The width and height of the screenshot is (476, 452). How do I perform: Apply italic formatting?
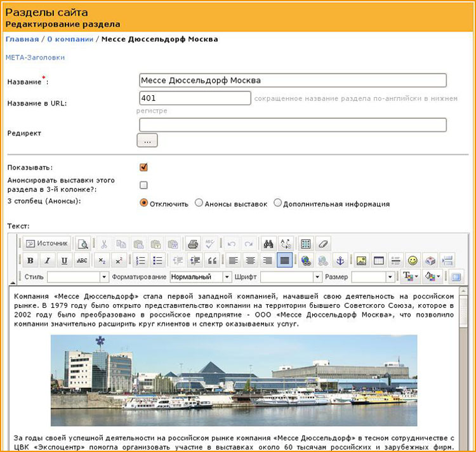pos(47,260)
